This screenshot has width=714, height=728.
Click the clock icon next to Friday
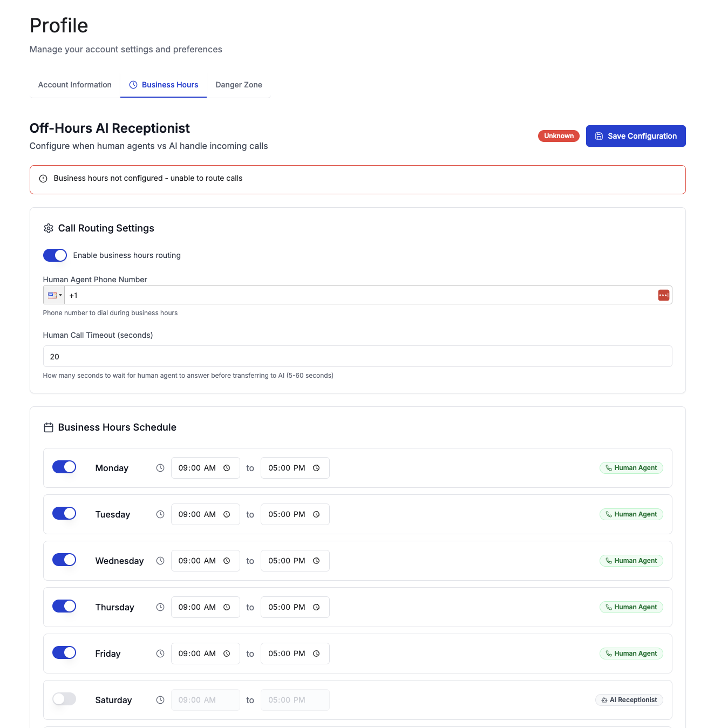tap(160, 654)
